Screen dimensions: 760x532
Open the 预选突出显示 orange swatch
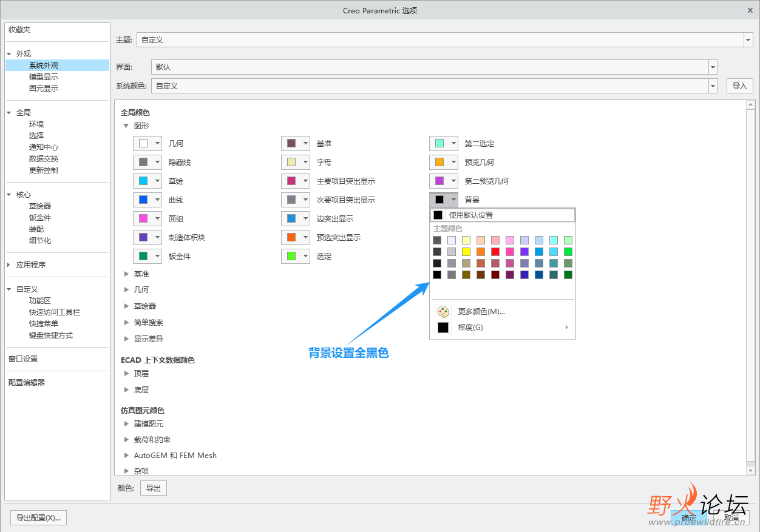pyautogui.click(x=296, y=238)
